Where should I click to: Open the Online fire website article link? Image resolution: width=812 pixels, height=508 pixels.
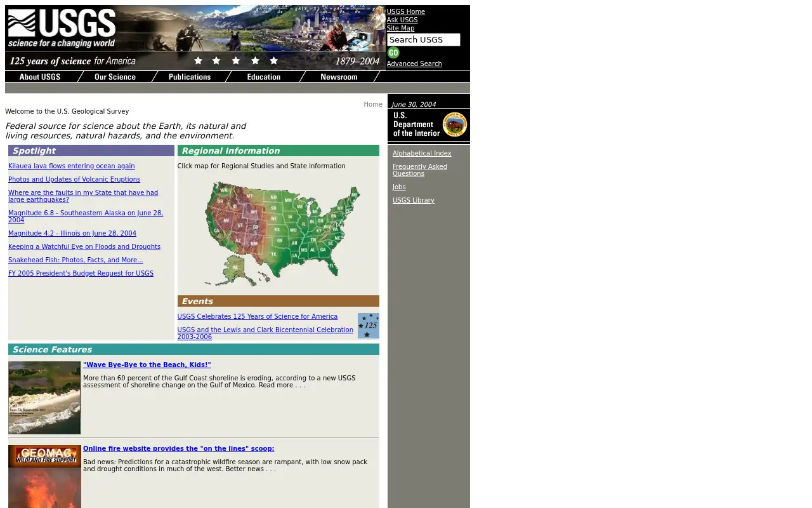click(179, 448)
